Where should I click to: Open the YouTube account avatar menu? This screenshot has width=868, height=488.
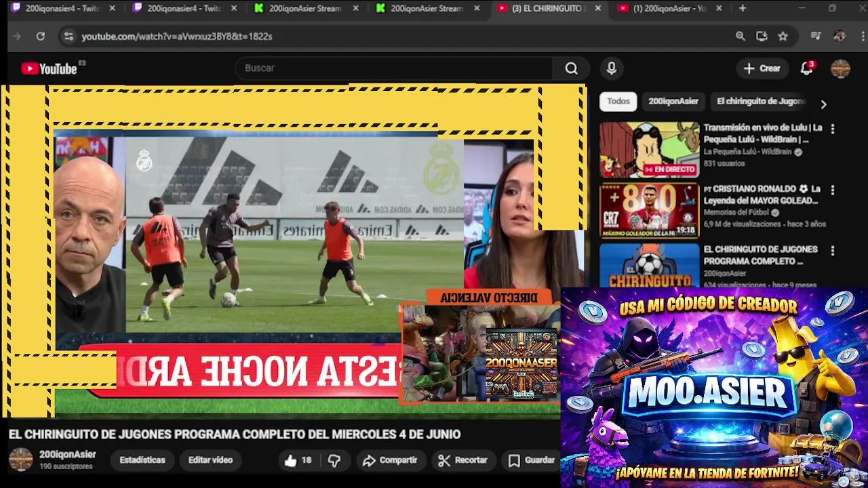840,68
